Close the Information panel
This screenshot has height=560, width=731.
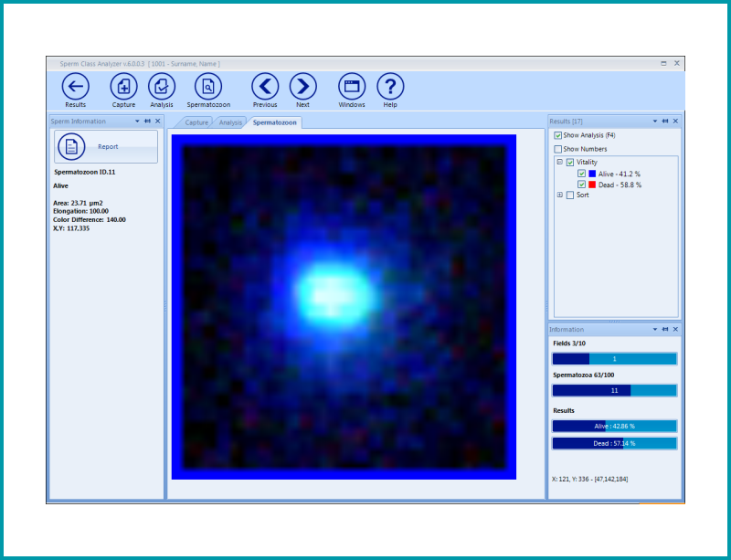pos(675,329)
